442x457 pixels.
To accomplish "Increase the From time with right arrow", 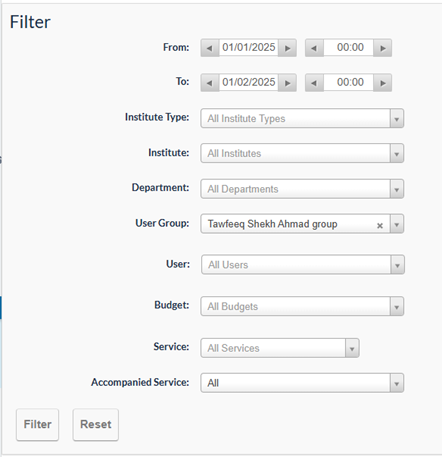I will (x=383, y=48).
